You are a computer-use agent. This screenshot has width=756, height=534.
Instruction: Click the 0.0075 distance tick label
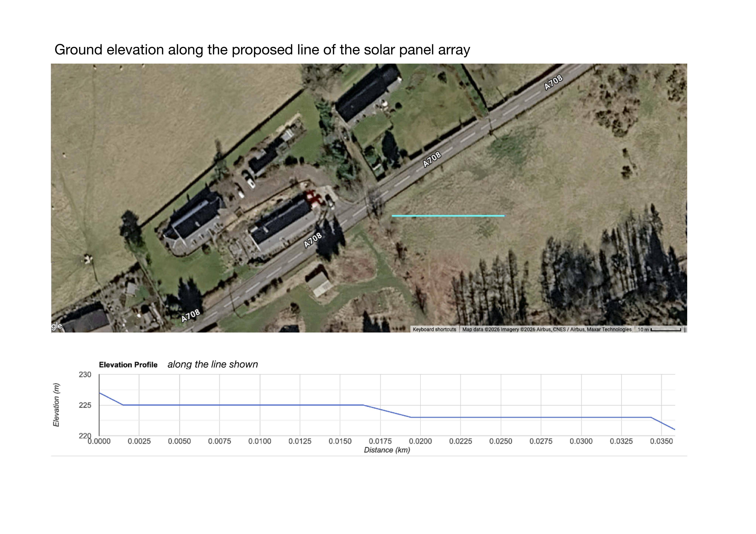tap(220, 441)
